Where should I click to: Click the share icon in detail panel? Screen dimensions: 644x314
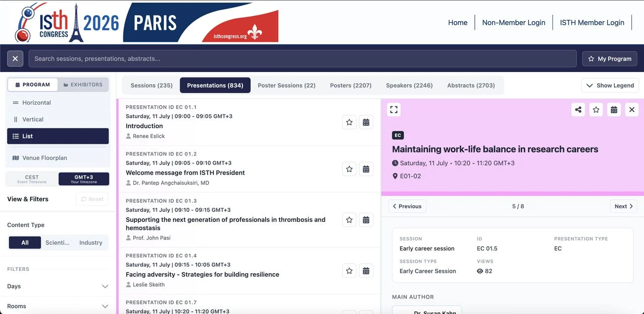(x=578, y=110)
